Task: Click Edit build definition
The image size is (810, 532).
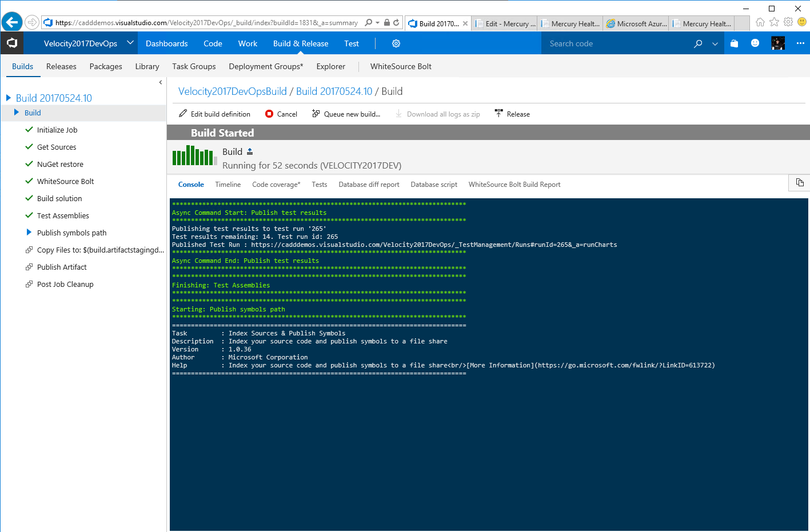Action: (x=214, y=114)
